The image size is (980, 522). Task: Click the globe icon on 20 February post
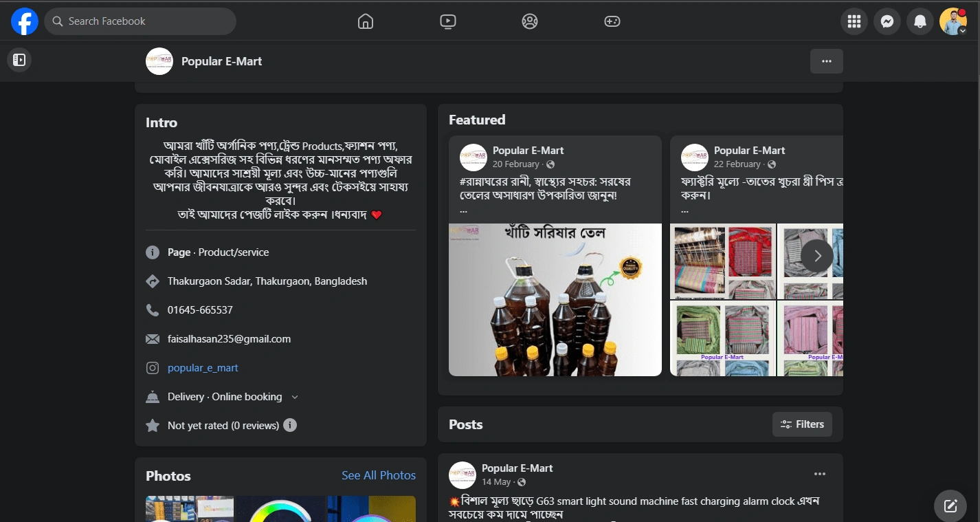point(550,164)
